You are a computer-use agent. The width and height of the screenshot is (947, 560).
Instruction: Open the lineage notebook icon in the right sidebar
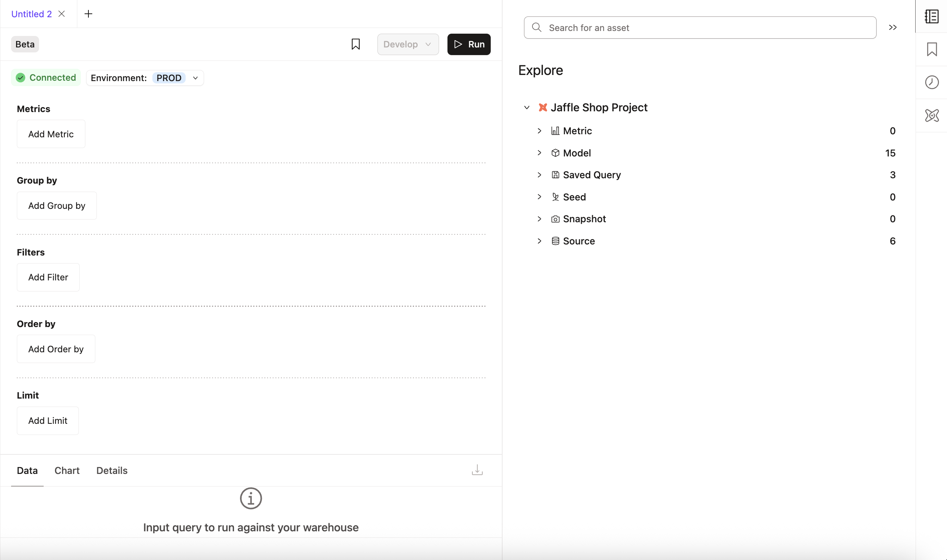click(x=931, y=16)
